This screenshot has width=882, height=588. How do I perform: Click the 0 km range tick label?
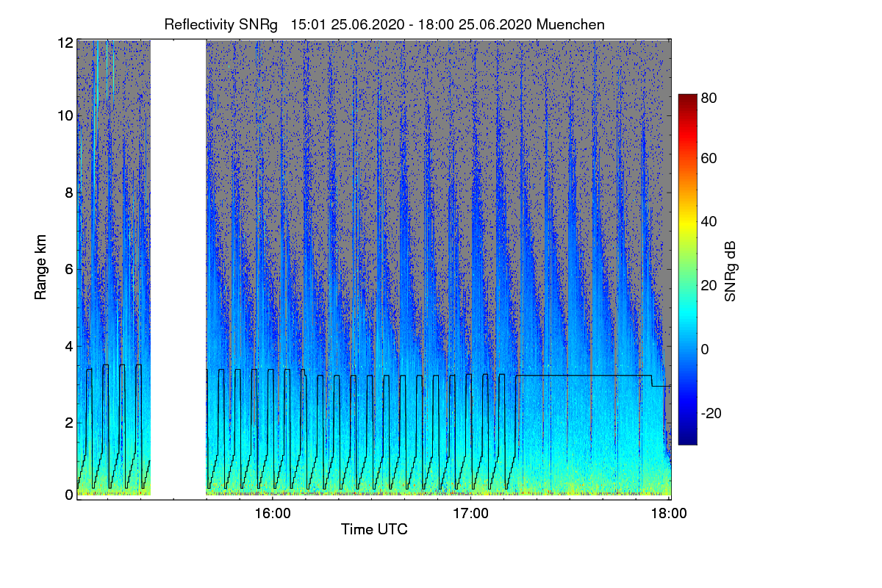(69, 495)
